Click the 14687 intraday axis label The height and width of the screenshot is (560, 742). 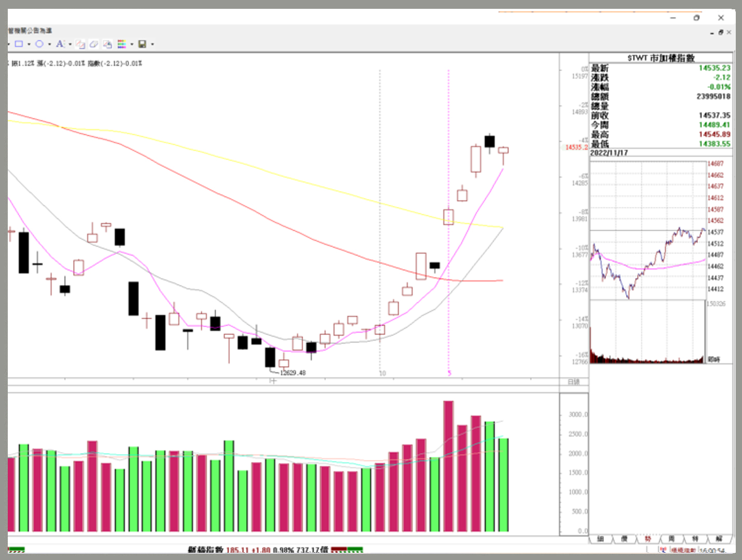pos(716,163)
